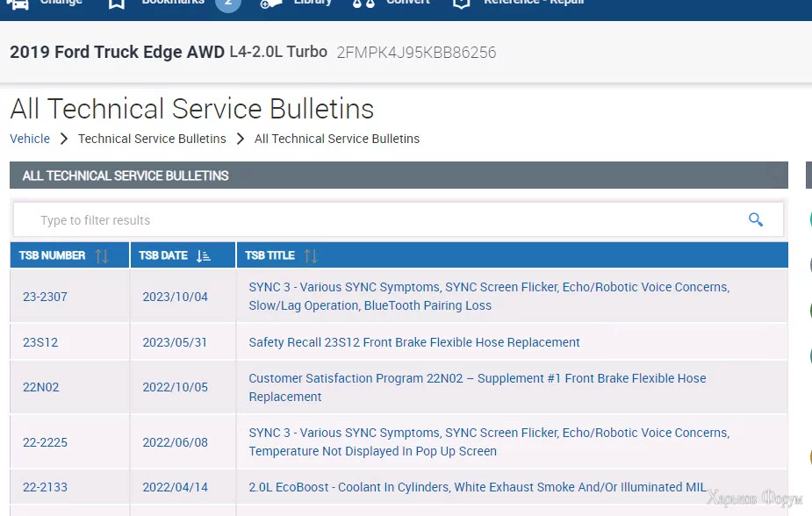The width and height of the screenshot is (812, 516).
Task: Click the Reference - Repair hexagon icon
Action: 461,4
